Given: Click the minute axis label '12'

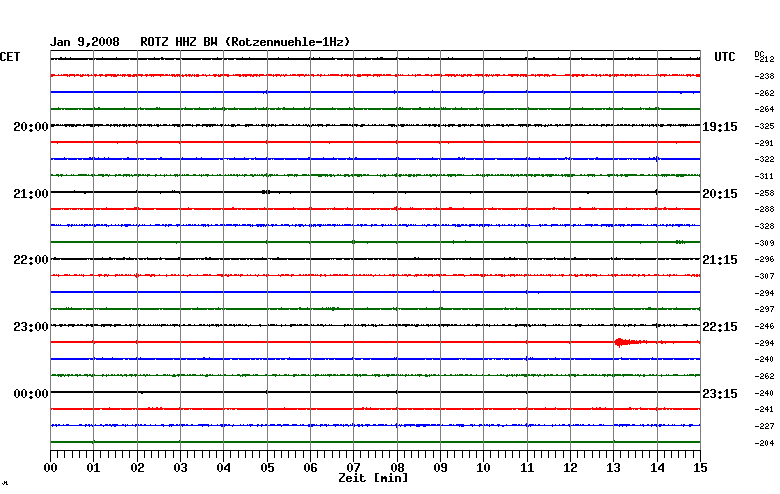Looking at the screenshot, I should [571, 468].
